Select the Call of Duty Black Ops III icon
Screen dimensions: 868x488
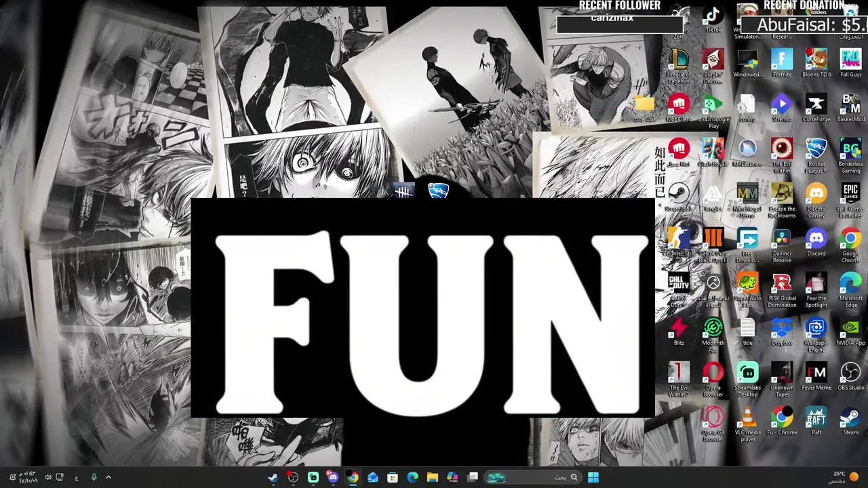pyautogui.click(x=713, y=245)
